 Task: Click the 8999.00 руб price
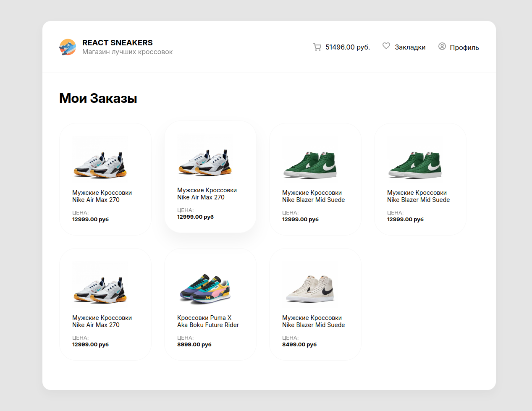(x=194, y=345)
